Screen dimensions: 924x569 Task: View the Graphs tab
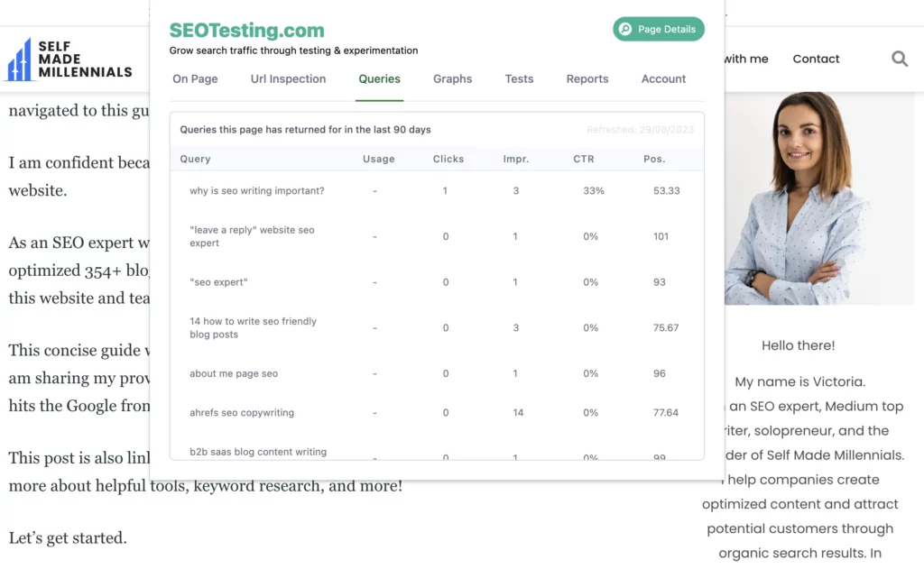(452, 79)
